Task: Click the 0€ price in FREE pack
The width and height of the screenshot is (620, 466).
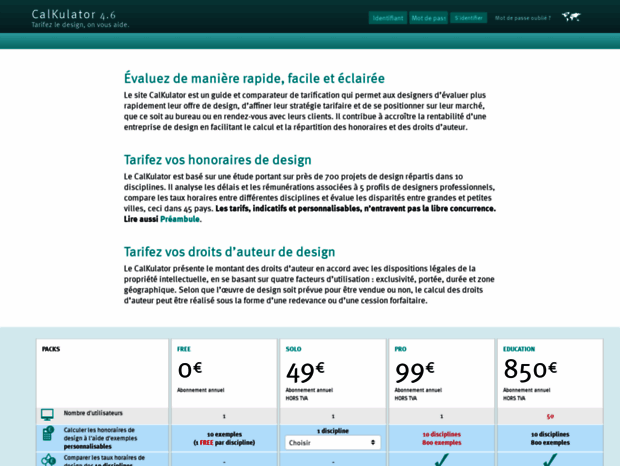Action: click(190, 369)
